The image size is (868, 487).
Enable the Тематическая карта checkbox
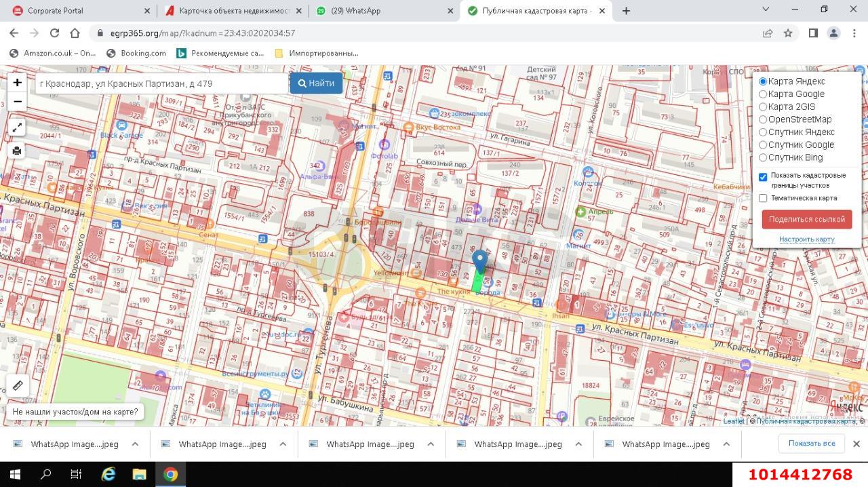tap(763, 198)
